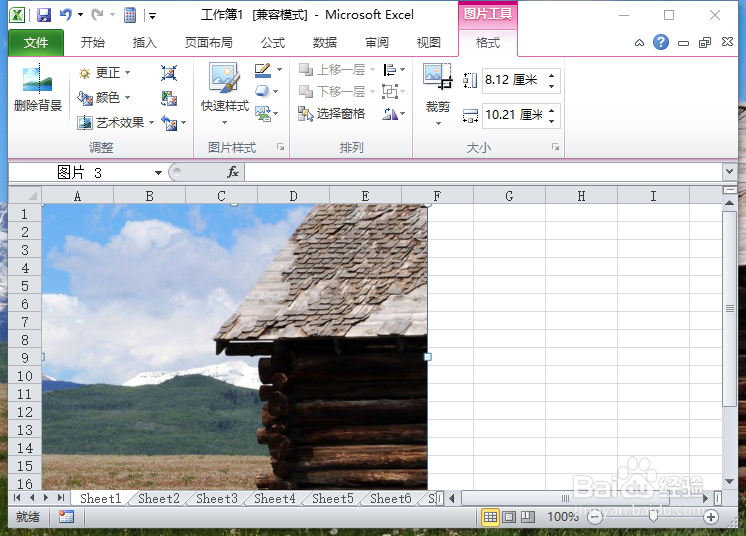Click the Picture Effects icon
This screenshot has width=746, height=536.
262,91
